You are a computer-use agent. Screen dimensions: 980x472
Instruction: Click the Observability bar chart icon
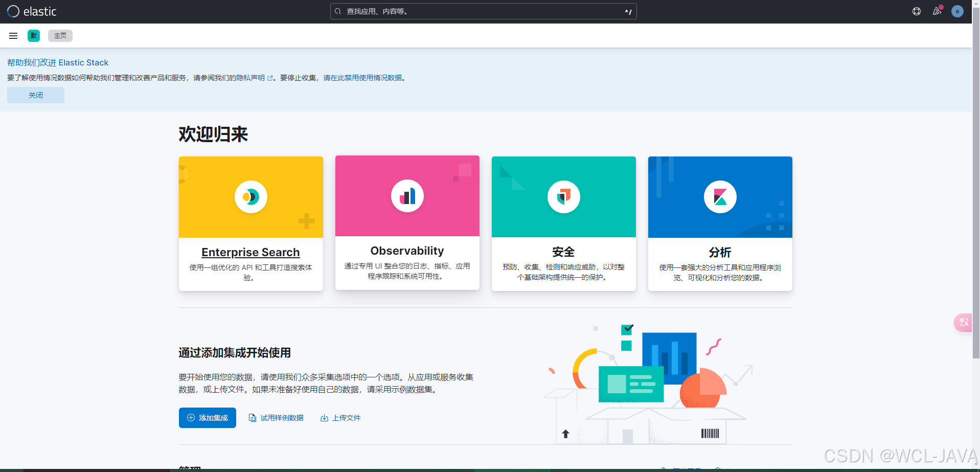coord(407,196)
